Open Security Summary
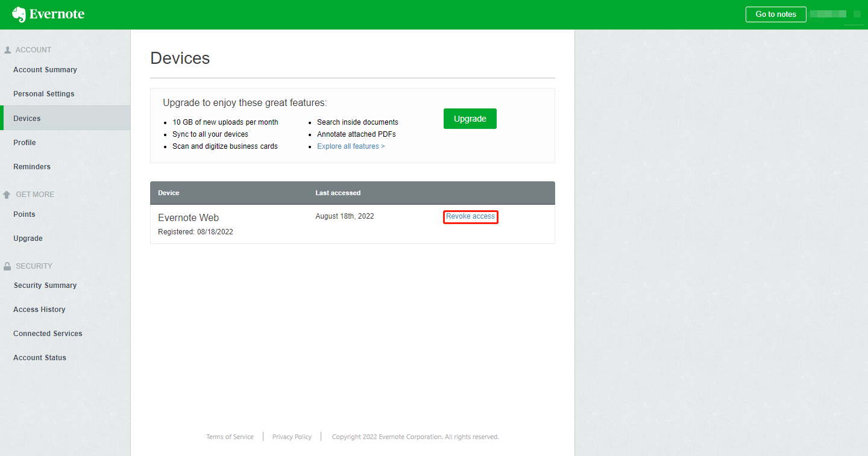The height and width of the screenshot is (456, 868). (45, 286)
